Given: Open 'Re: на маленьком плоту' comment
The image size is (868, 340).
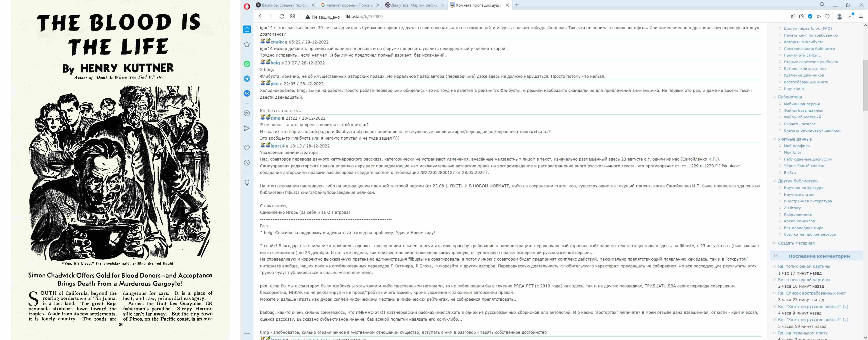Looking at the screenshot, I should tap(802, 333).
